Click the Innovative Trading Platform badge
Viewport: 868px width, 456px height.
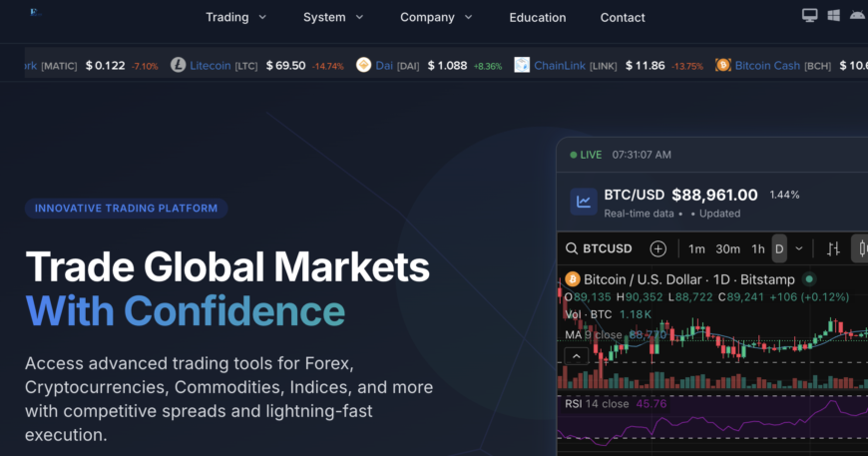127,209
